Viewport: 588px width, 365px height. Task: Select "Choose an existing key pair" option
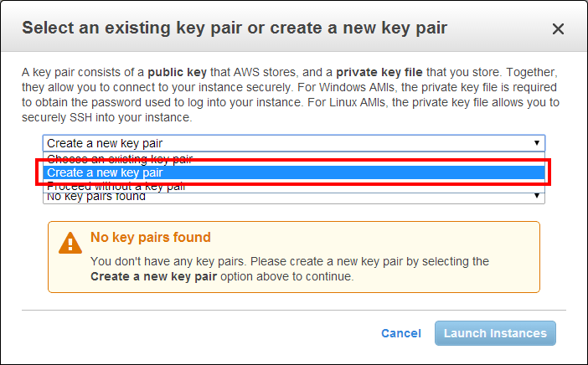[120, 158]
